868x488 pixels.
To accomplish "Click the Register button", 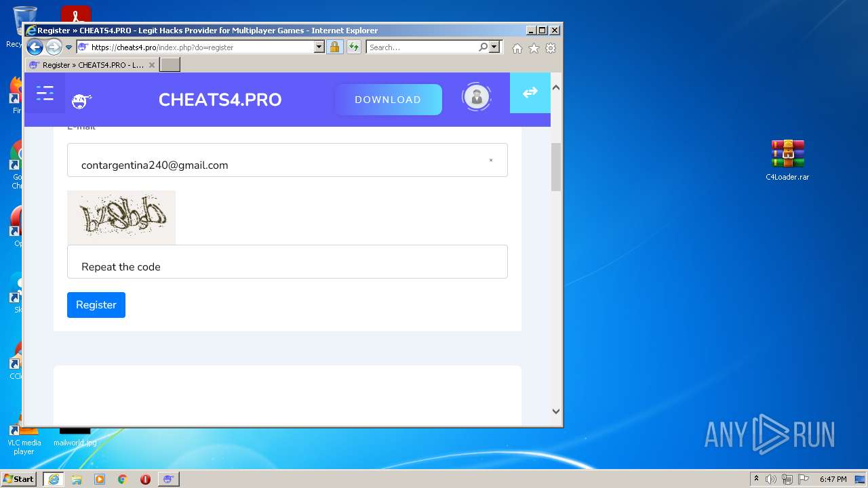I will 96,305.
